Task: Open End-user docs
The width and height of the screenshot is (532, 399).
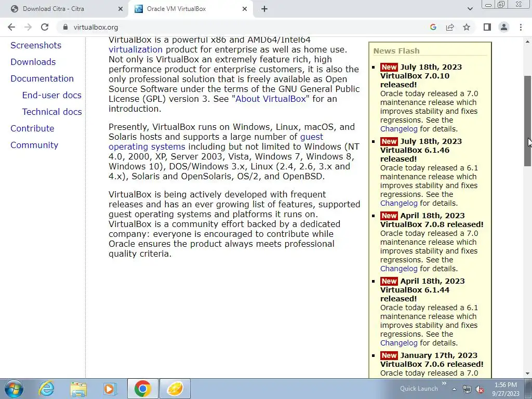Action: 52,96
